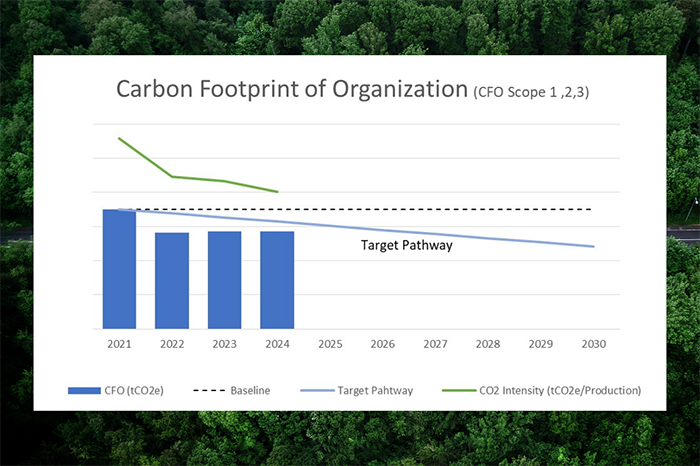The image size is (700, 466).
Task: Click the light blue Target Pahtway legend line
Action: pos(317,391)
